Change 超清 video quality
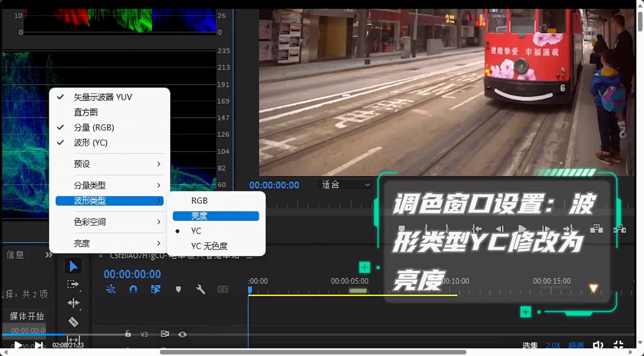 pos(576,345)
